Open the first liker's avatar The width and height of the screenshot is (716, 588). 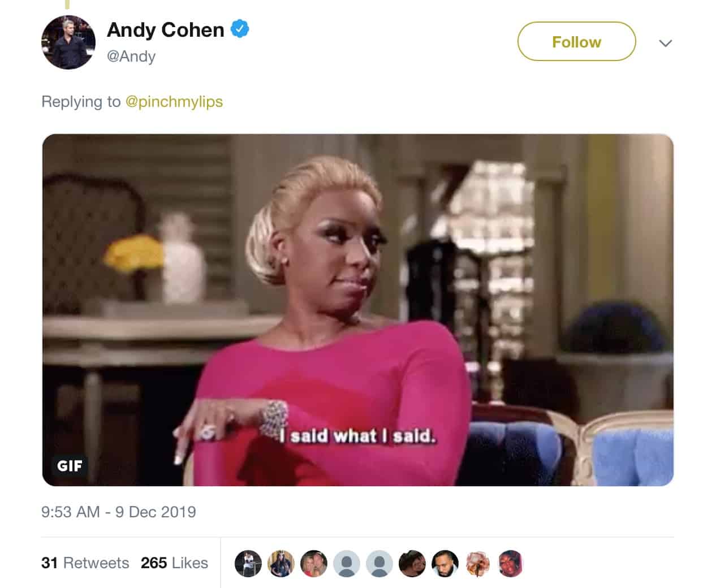pos(248,564)
